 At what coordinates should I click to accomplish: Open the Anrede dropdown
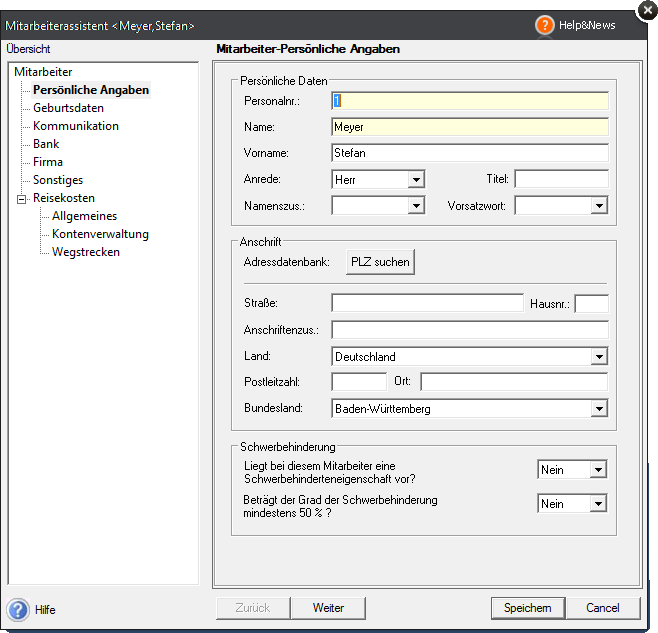pos(416,180)
